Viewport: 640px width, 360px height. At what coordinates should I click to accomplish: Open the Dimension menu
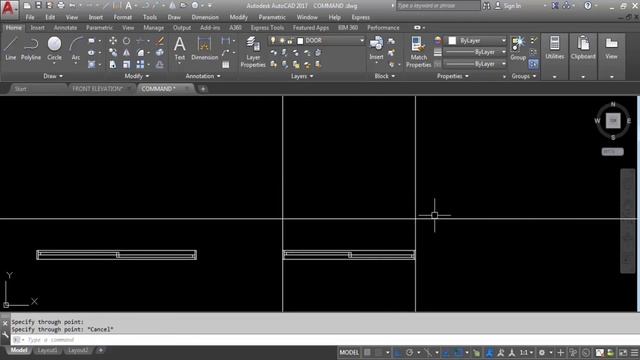(205, 18)
